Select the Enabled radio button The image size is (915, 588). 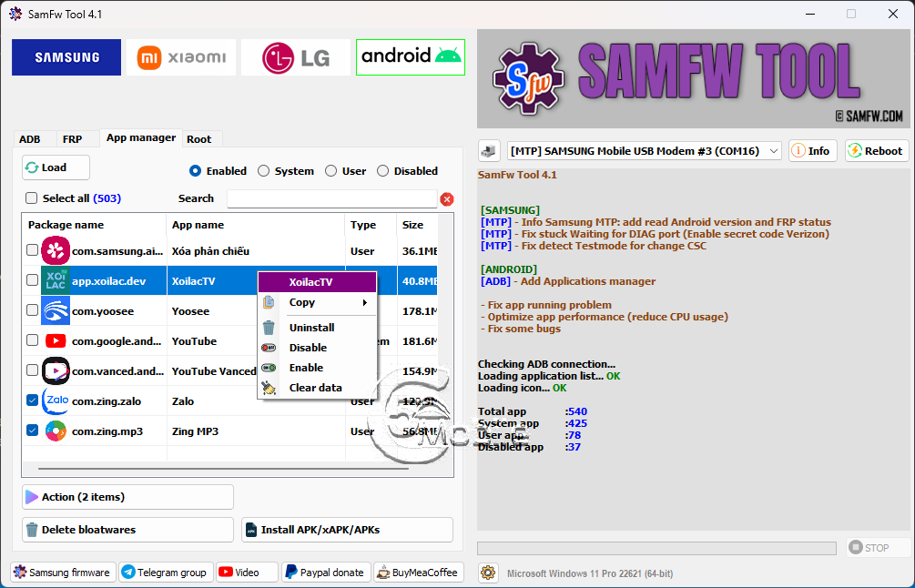pyautogui.click(x=195, y=171)
